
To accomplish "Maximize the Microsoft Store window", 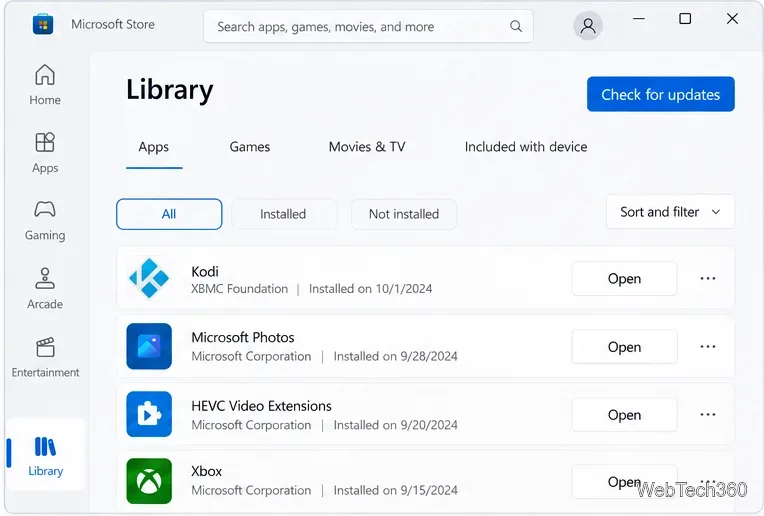I will (x=685, y=19).
